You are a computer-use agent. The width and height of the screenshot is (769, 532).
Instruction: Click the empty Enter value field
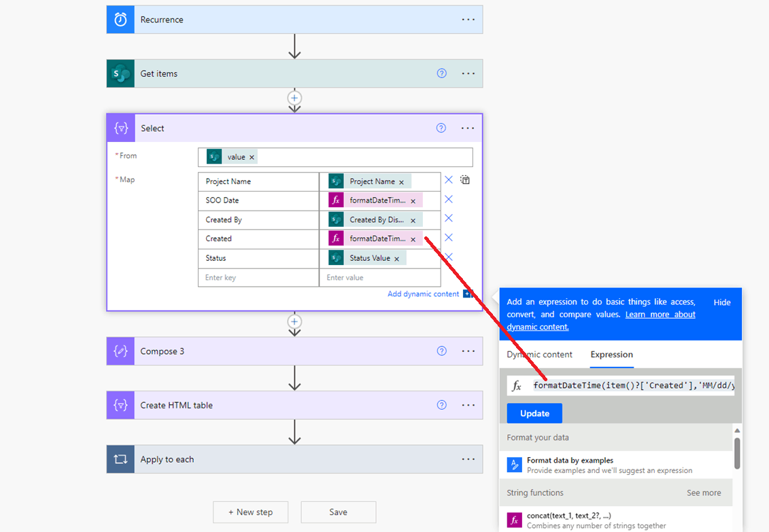[x=380, y=278]
